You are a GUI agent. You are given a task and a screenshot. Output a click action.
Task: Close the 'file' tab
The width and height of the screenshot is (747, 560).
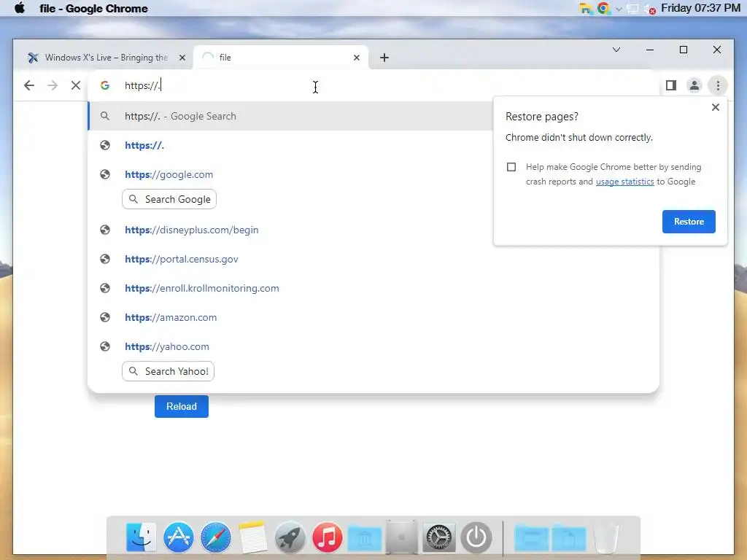pyautogui.click(x=356, y=58)
